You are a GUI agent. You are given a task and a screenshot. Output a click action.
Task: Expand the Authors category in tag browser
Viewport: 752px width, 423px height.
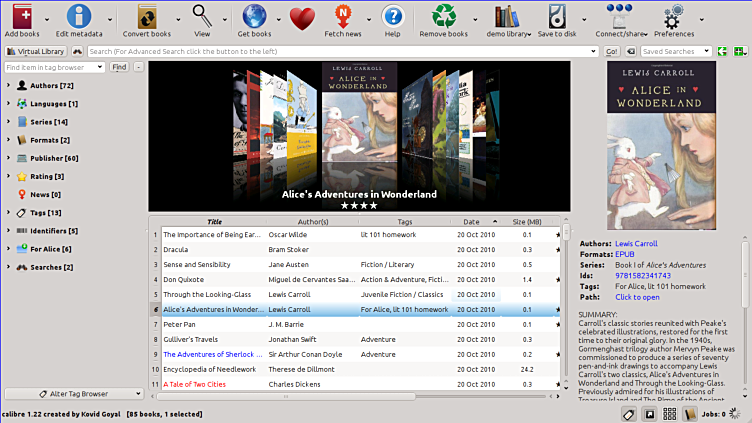[8, 86]
